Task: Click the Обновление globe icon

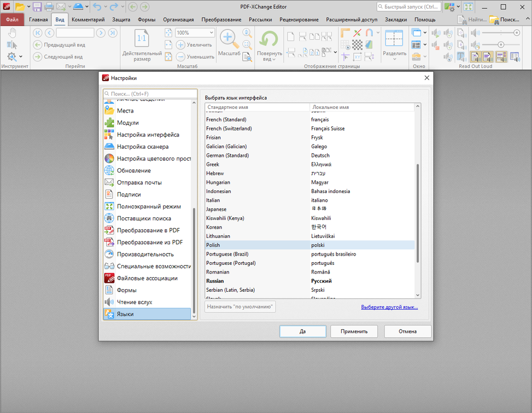Action: click(109, 170)
